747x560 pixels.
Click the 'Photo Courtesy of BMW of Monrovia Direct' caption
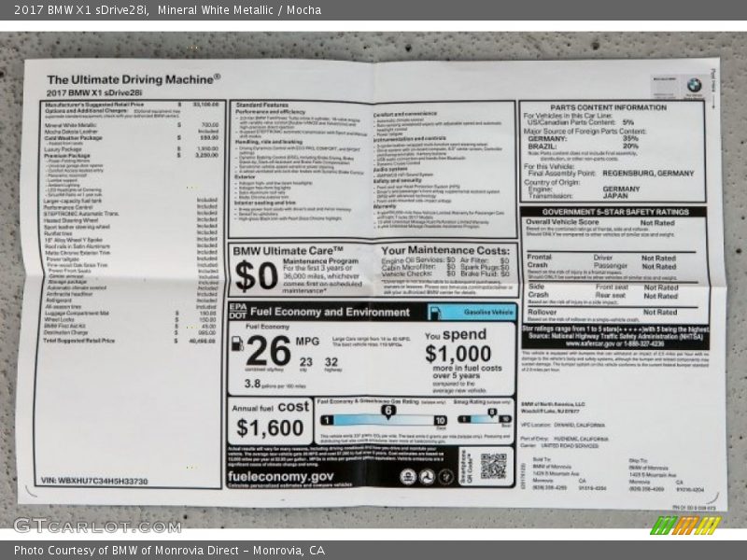coord(169,551)
